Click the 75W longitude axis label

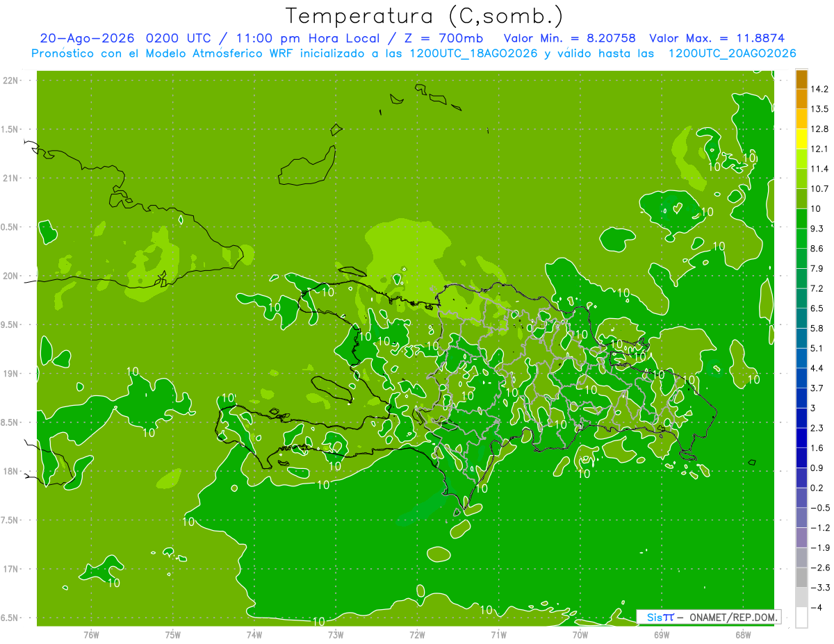(x=173, y=634)
